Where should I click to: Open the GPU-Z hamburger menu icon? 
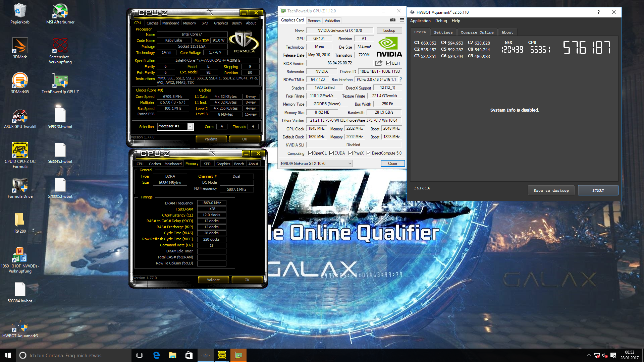point(402,20)
